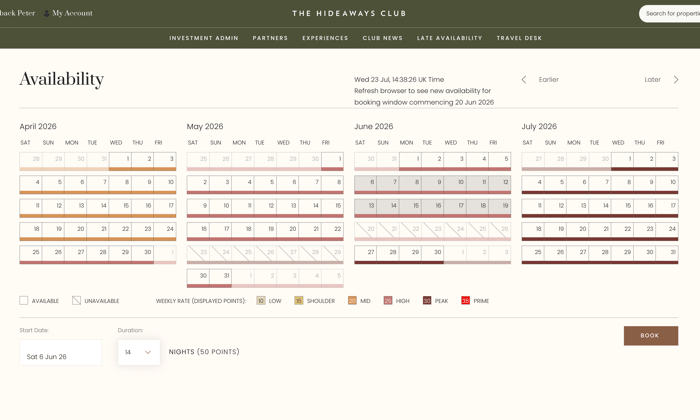Click the High rate color swatch
Image resolution: width=700 pixels, height=420 pixels.
[x=388, y=300]
